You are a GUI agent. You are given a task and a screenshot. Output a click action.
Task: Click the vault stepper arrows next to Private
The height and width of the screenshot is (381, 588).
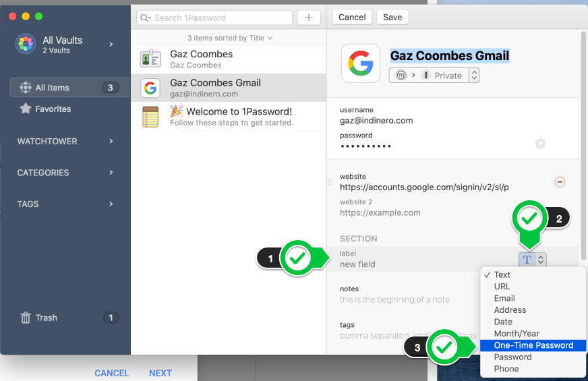pos(474,76)
